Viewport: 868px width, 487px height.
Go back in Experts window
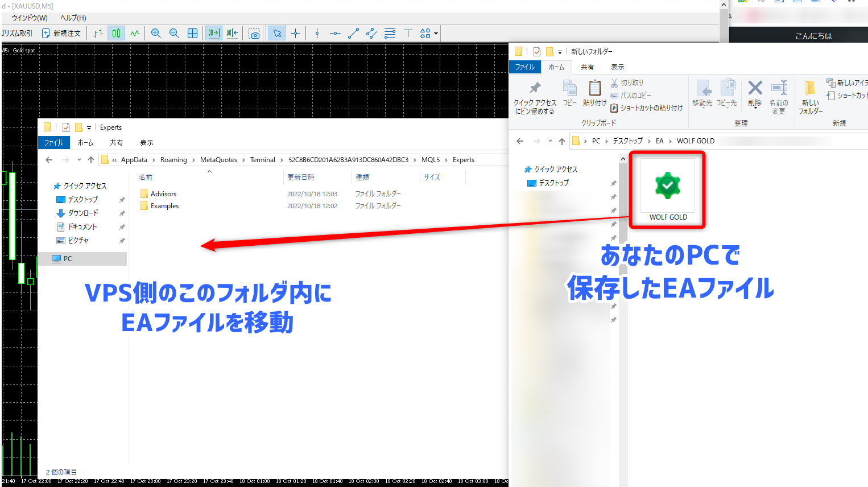click(49, 160)
